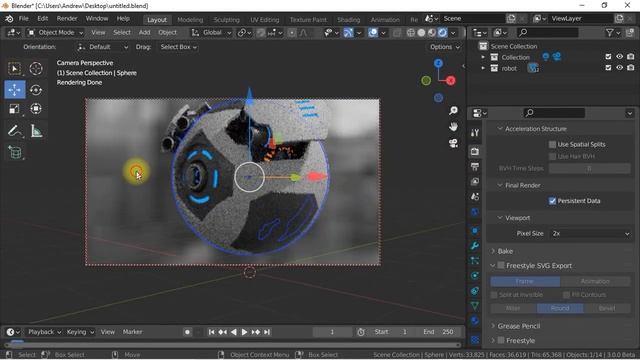Image resolution: width=640 pixels, height=360 pixels.
Task: Toggle camera view icon in viewport
Action: point(453,143)
